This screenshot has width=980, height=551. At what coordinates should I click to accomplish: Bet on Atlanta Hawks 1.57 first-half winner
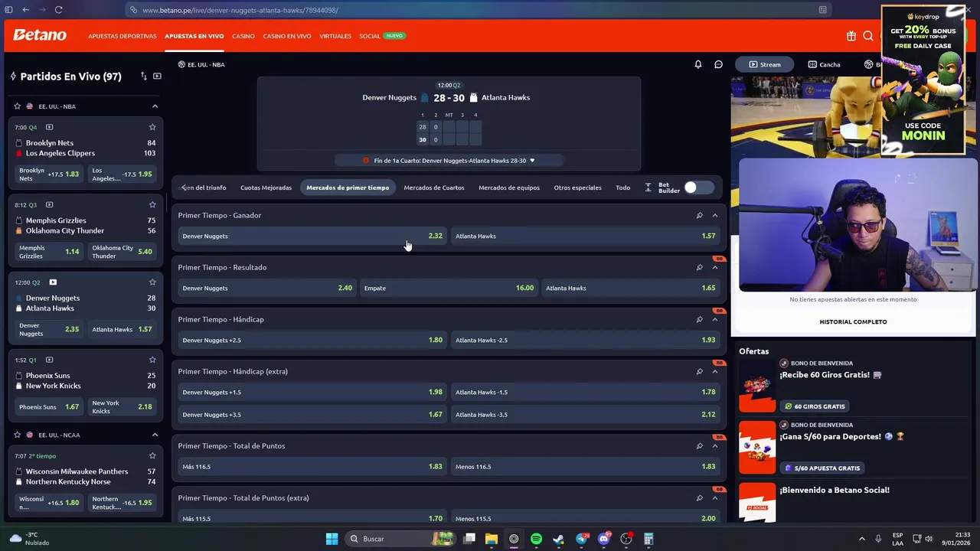pos(586,236)
